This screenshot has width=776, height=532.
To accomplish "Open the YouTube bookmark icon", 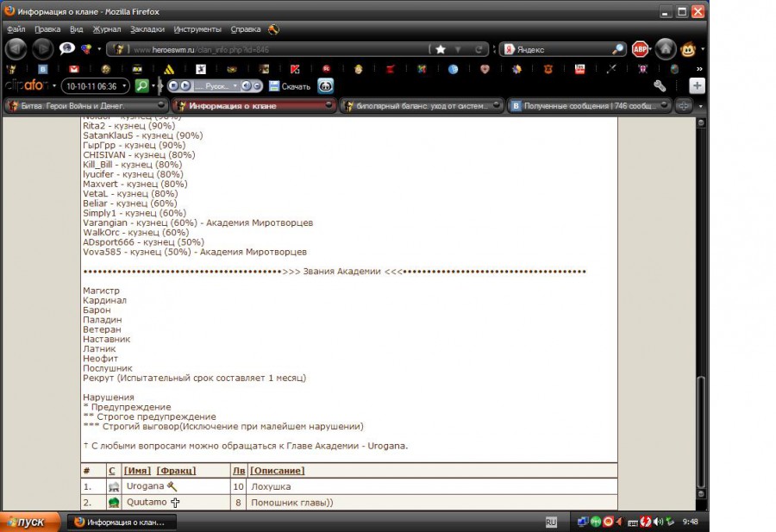I will click(580, 69).
